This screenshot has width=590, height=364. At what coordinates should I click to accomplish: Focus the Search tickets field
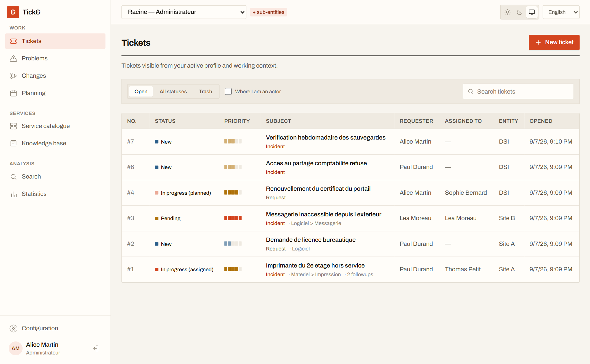click(518, 92)
